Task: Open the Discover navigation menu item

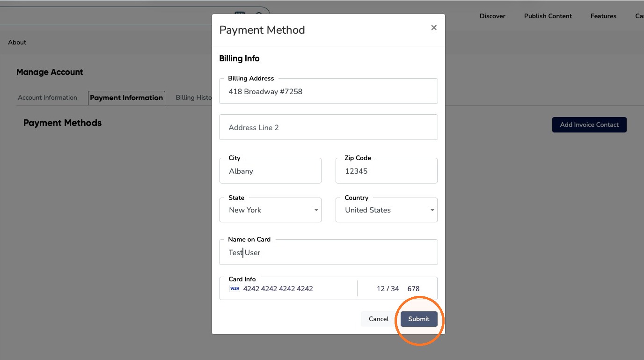Action: click(492, 16)
